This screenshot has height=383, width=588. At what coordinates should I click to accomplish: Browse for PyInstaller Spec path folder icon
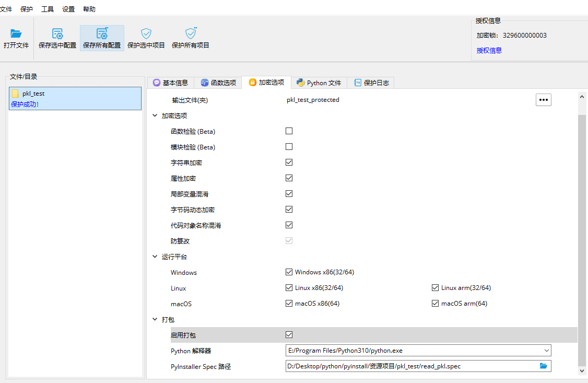[x=544, y=366]
